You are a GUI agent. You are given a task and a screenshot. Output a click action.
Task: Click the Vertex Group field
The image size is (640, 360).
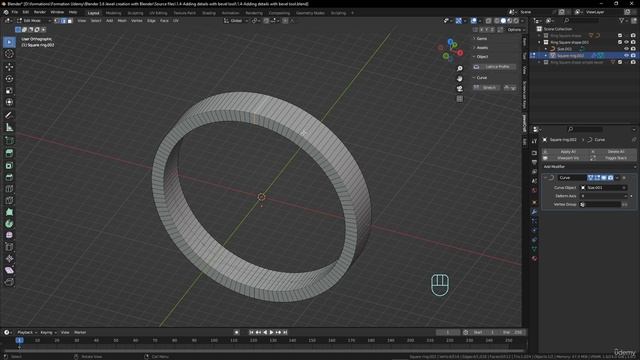[x=600, y=204]
